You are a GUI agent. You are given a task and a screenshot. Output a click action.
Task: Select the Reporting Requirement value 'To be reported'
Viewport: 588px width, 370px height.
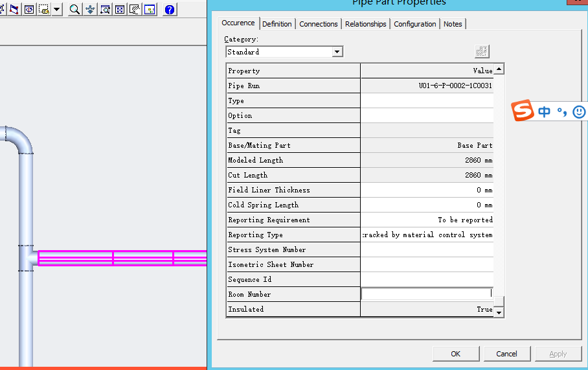[427, 220]
